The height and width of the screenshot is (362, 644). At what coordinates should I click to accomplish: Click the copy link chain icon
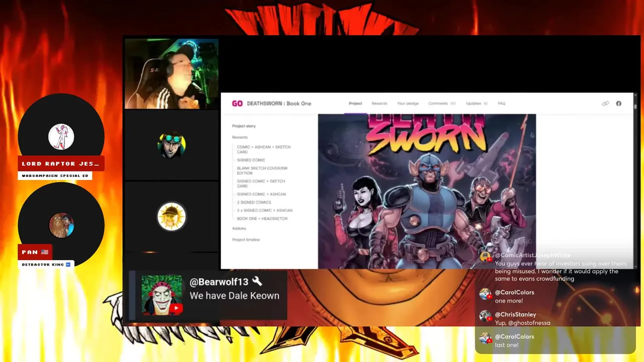(x=605, y=104)
